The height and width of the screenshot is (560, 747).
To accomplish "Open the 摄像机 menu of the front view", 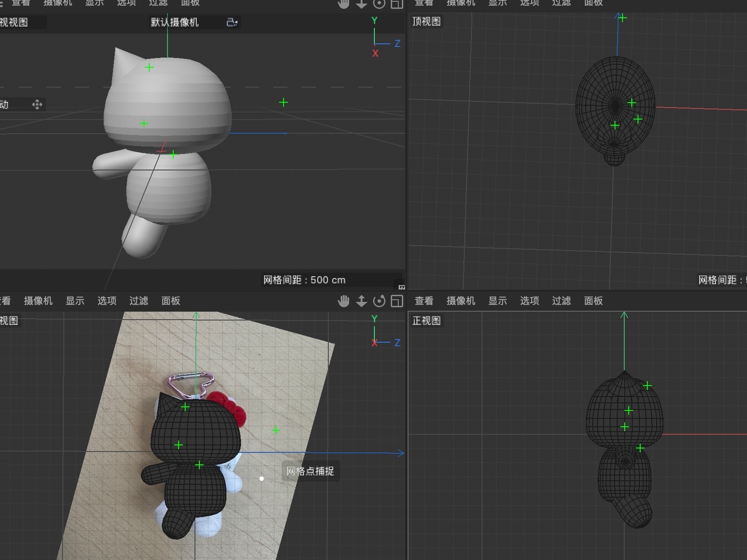I will [x=461, y=301].
